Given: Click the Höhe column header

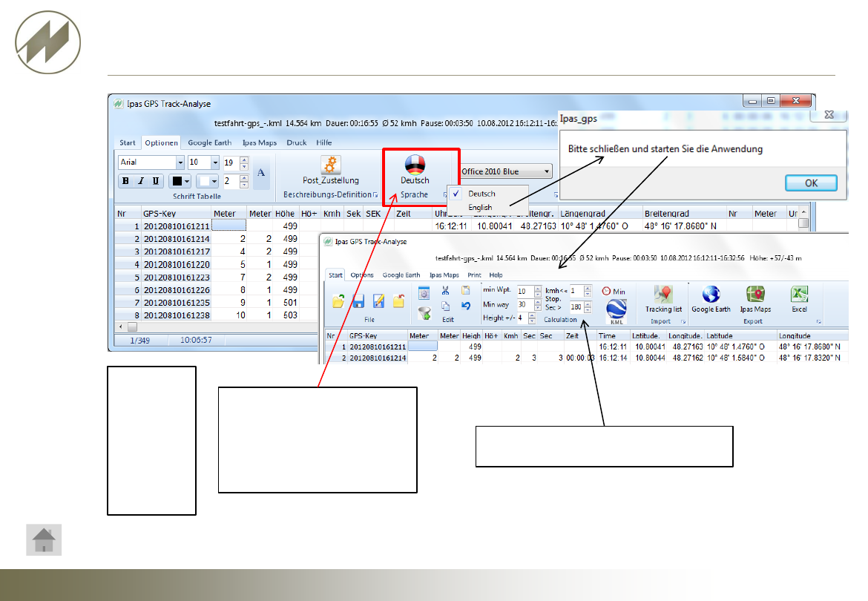Looking at the screenshot, I should (x=285, y=214).
